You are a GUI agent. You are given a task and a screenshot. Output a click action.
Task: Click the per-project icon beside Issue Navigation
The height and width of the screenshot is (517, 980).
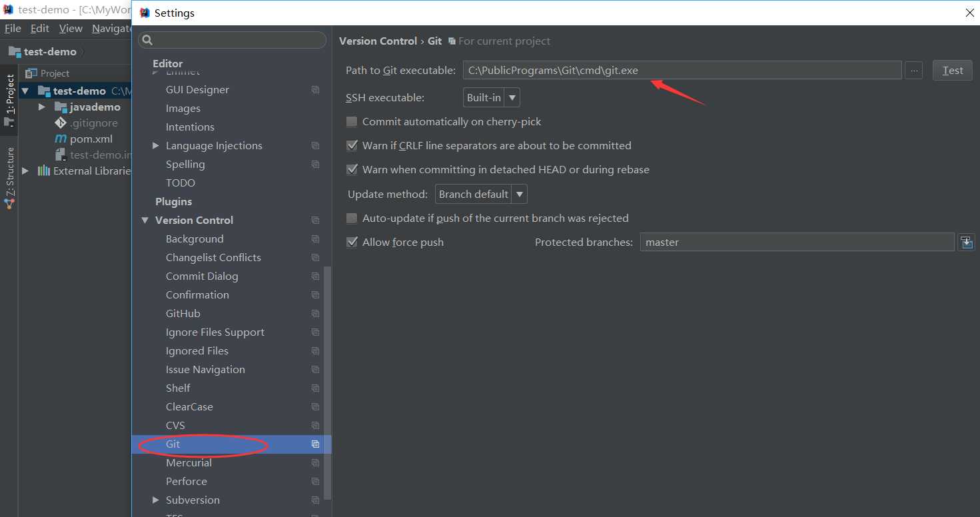(316, 370)
